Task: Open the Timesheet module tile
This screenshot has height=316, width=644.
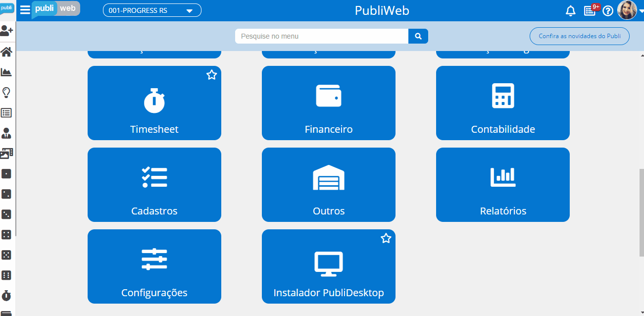Action: click(154, 103)
